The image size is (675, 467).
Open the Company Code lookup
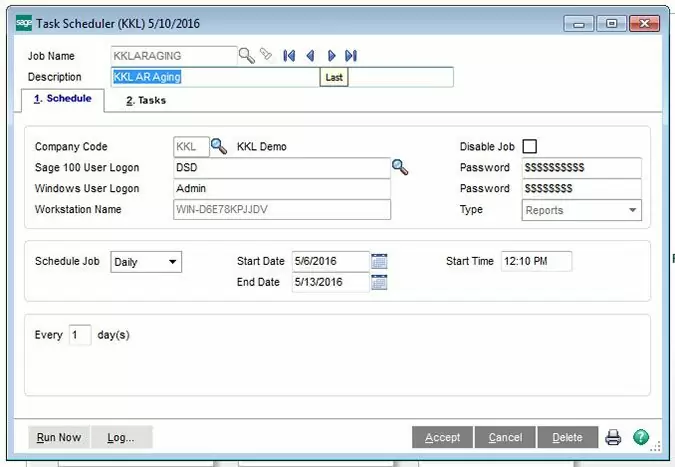[219, 147]
